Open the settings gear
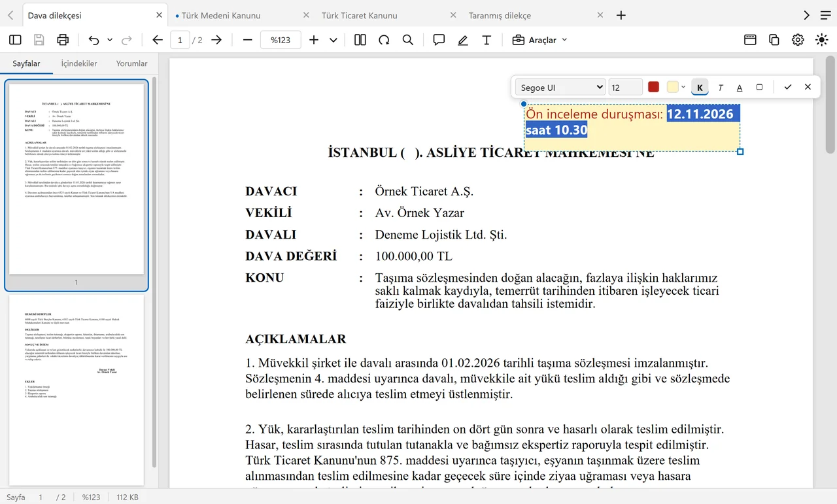Screen dimensions: 837x504 [x=798, y=40]
